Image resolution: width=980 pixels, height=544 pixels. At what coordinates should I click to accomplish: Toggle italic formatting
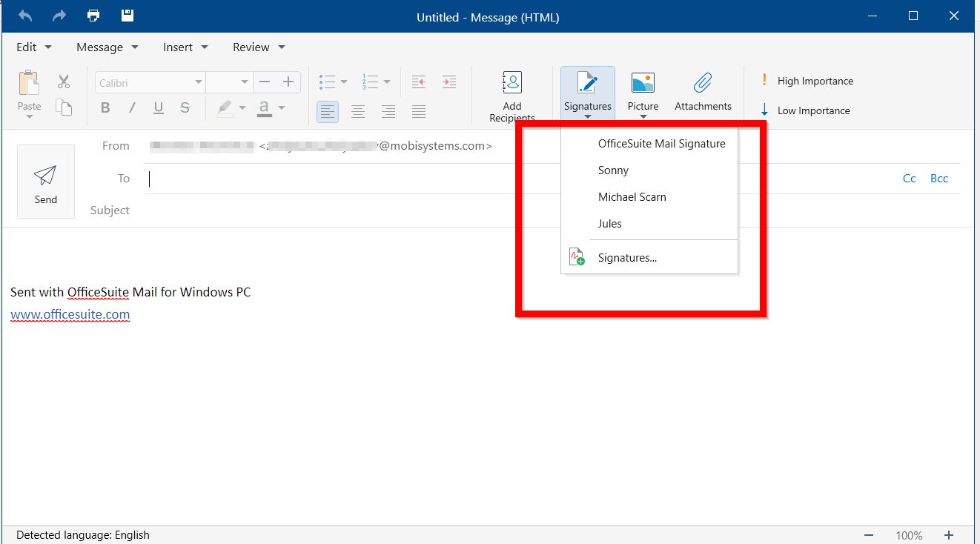(x=132, y=108)
